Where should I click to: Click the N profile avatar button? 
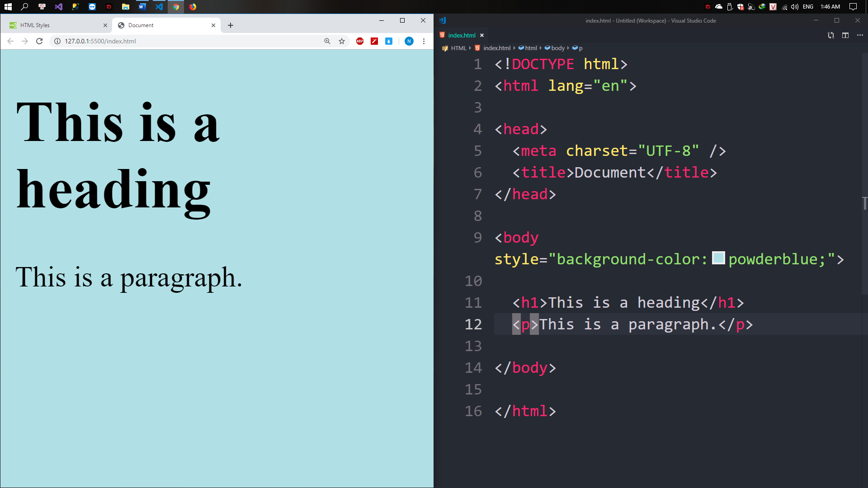tap(409, 41)
